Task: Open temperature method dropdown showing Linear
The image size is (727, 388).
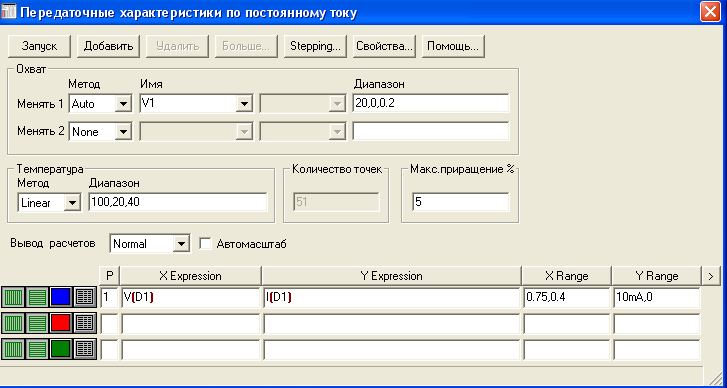Action: [72, 203]
